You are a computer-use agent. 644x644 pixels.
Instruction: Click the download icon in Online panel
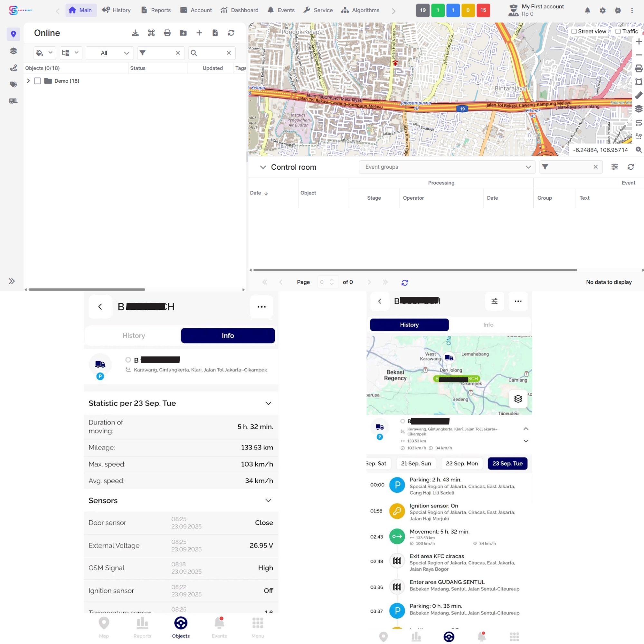coord(135,33)
